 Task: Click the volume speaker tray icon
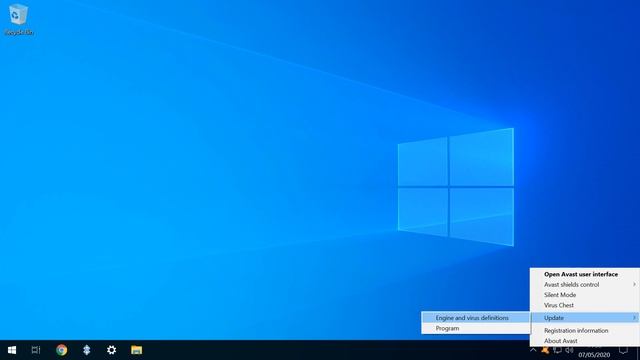569,350
